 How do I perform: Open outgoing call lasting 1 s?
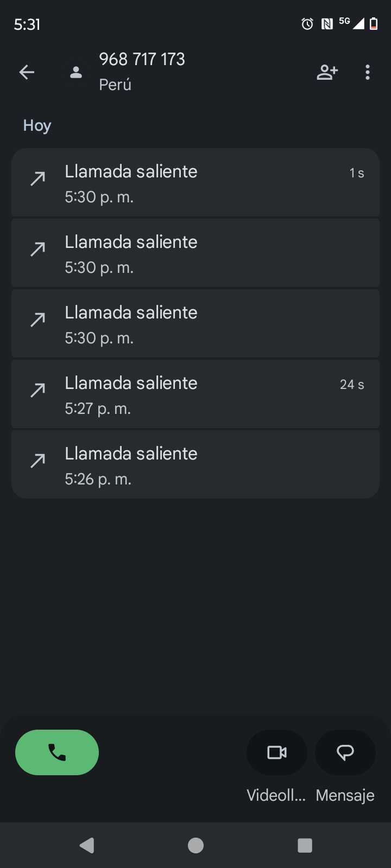pos(195,183)
